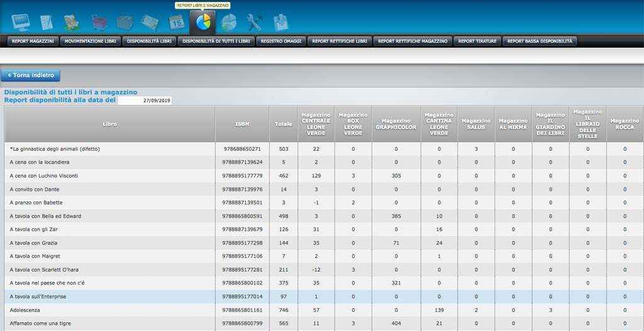Select row A tavola con Maigret
Screen dimensions: 644x331
pyautogui.click(x=324, y=256)
